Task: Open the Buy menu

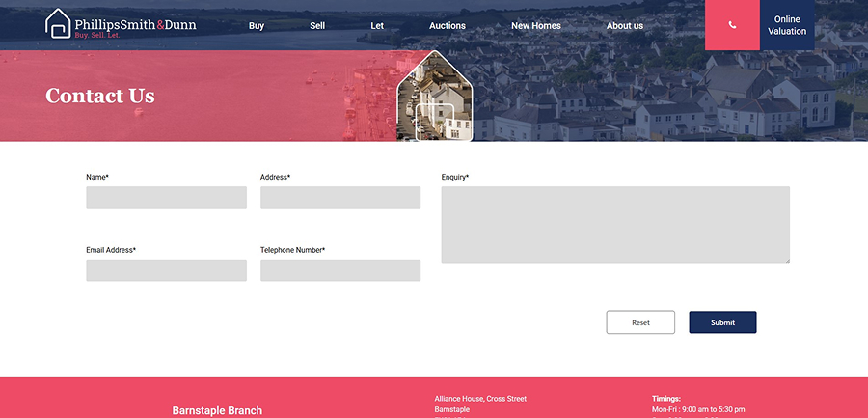Action: click(x=257, y=26)
